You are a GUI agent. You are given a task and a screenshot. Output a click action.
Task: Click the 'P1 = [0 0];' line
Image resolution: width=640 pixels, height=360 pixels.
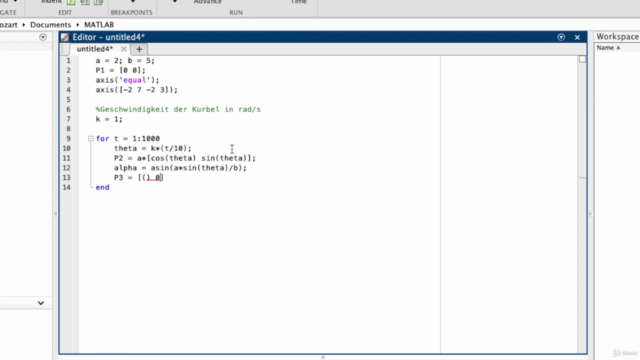point(120,70)
